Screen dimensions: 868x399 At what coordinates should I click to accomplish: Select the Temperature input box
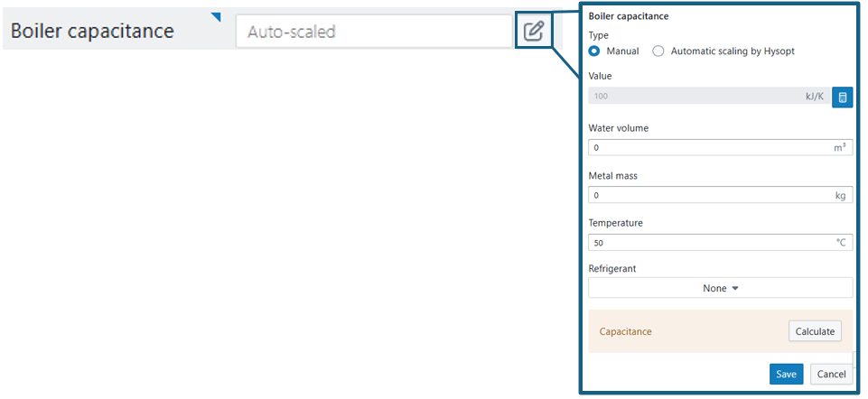click(x=705, y=243)
